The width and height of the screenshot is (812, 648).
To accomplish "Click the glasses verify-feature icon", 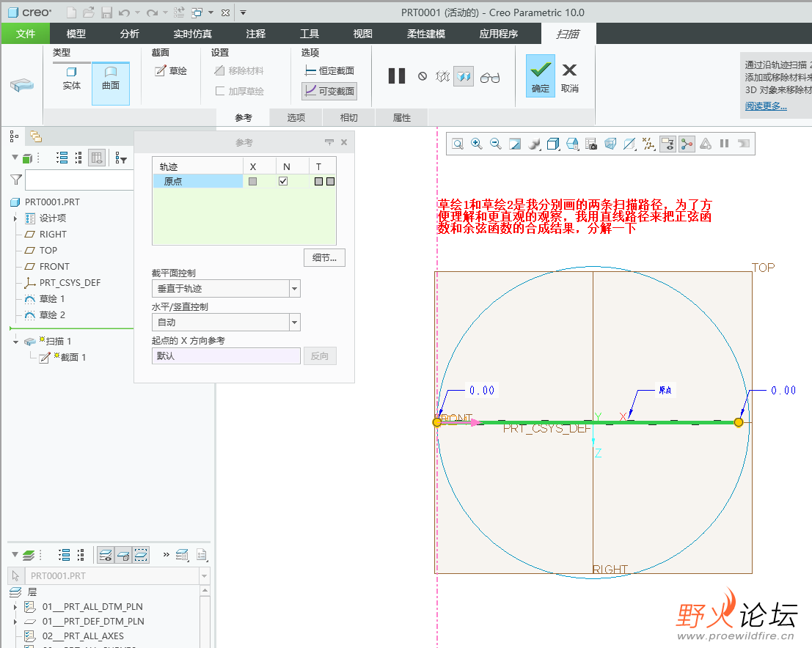I will [490, 77].
